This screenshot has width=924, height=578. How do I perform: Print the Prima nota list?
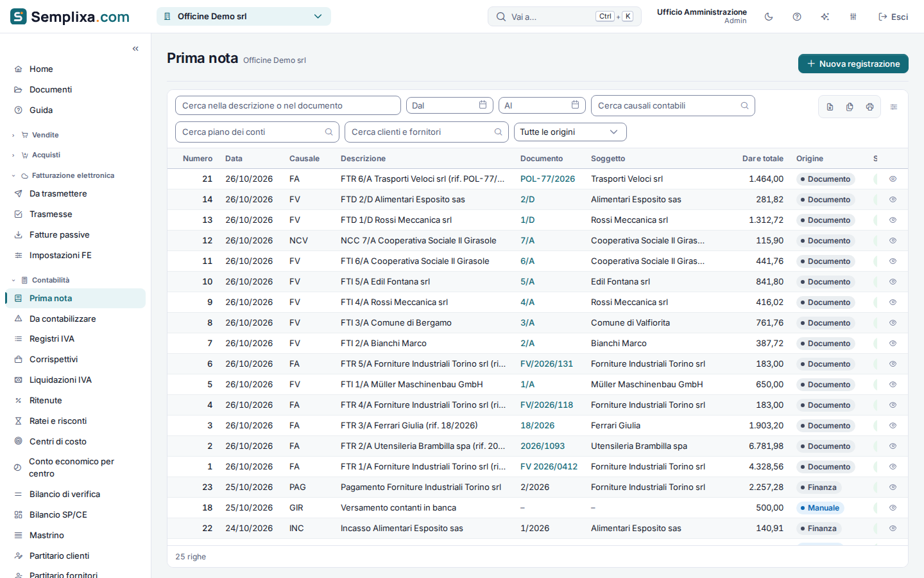pos(869,107)
